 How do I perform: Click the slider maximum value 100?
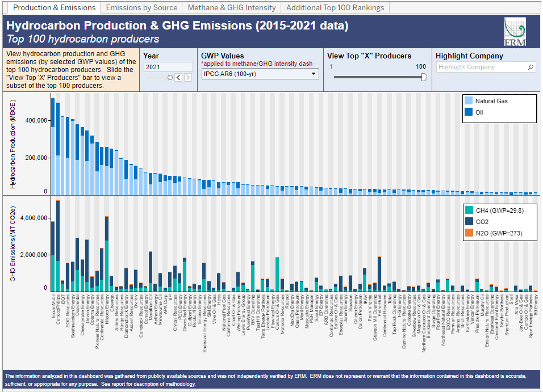(x=421, y=66)
